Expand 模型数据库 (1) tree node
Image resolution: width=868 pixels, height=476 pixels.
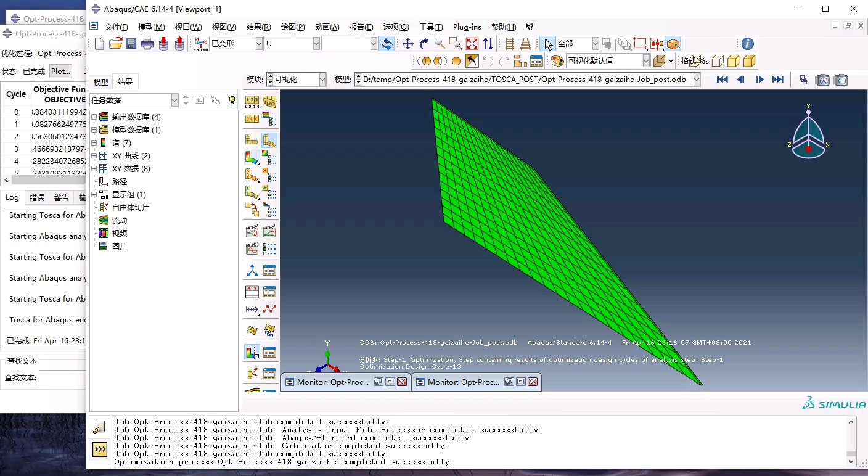pyautogui.click(x=94, y=130)
